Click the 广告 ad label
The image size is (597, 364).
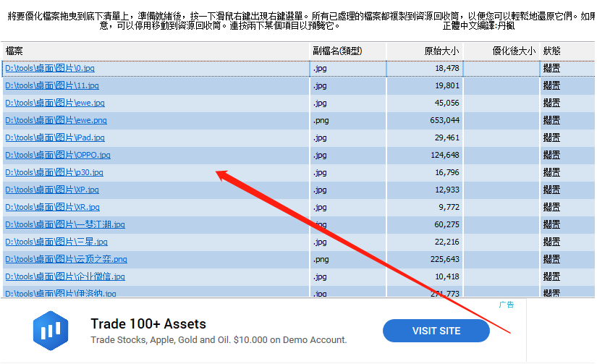pyautogui.click(x=507, y=305)
